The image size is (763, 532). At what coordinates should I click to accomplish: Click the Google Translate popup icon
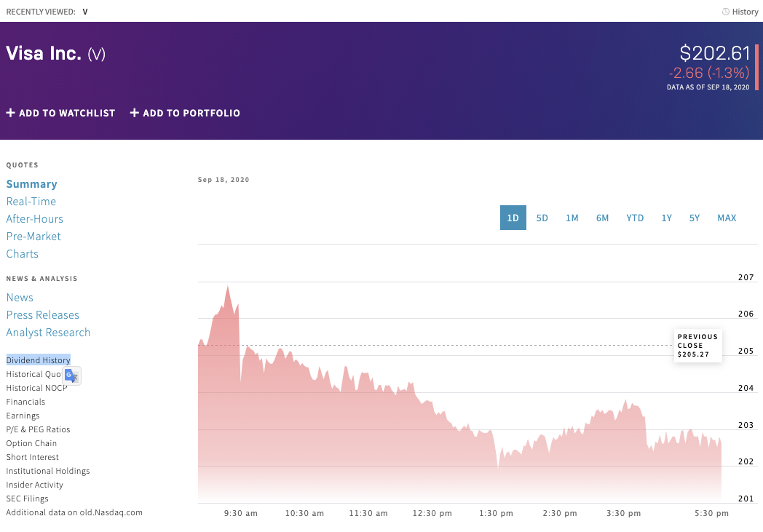[71, 376]
